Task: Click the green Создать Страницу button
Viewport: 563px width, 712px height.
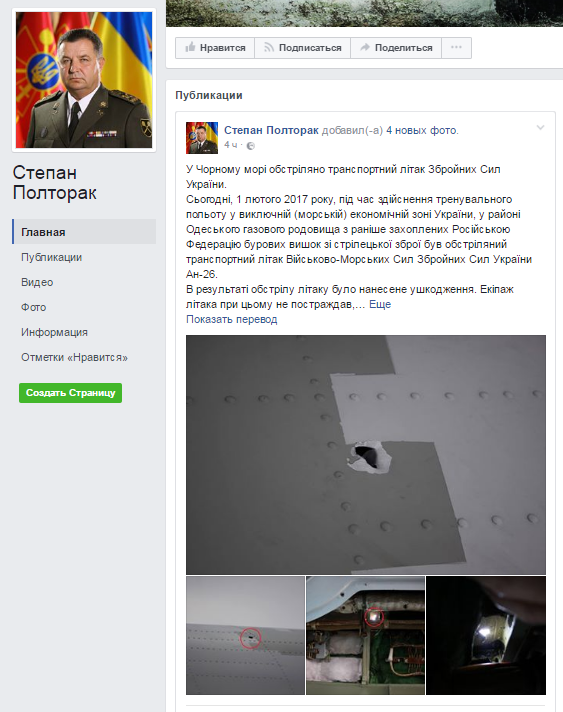Action: (70, 393)
